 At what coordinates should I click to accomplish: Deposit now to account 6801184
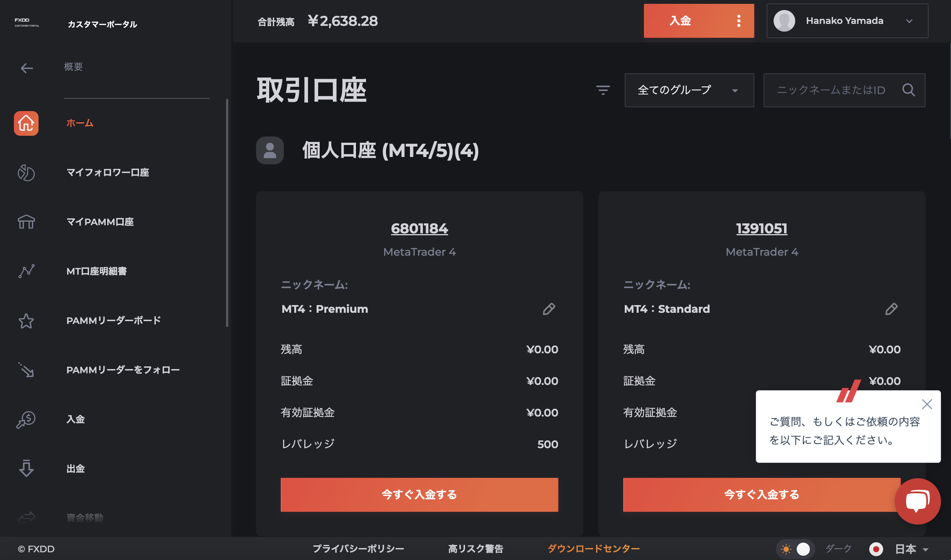(x=420, y=495)
